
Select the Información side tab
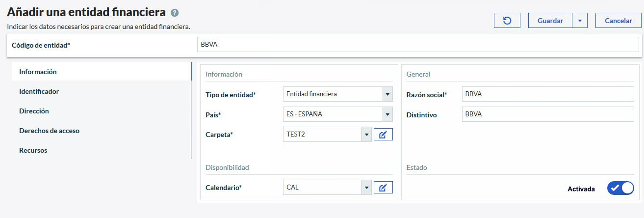pos(38,72)
